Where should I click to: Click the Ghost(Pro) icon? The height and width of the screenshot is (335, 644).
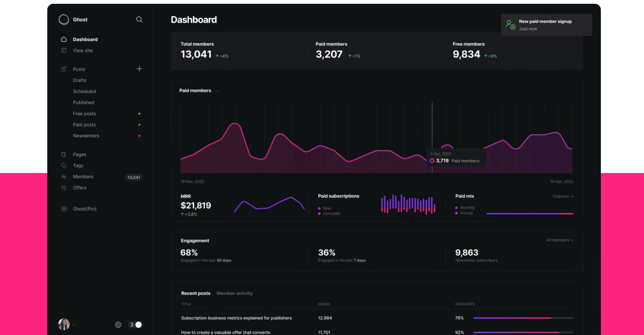click(64, 209)
